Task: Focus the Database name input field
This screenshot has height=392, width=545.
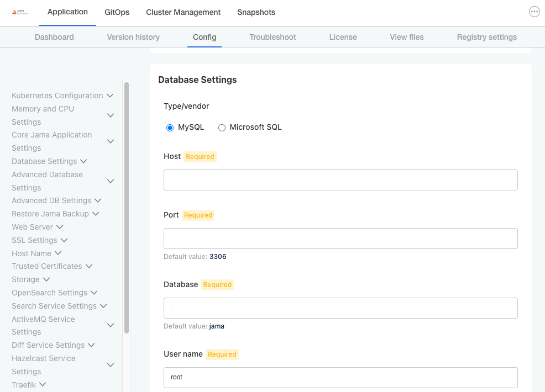Action: (x=340, y=308)
